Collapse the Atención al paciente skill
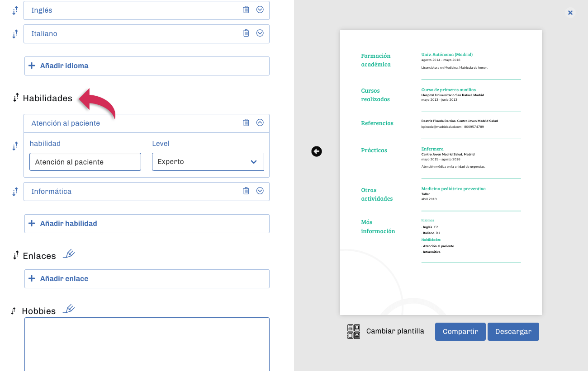Image resolution: width=588 pixels, height=371 pixels. coord(260,122)
